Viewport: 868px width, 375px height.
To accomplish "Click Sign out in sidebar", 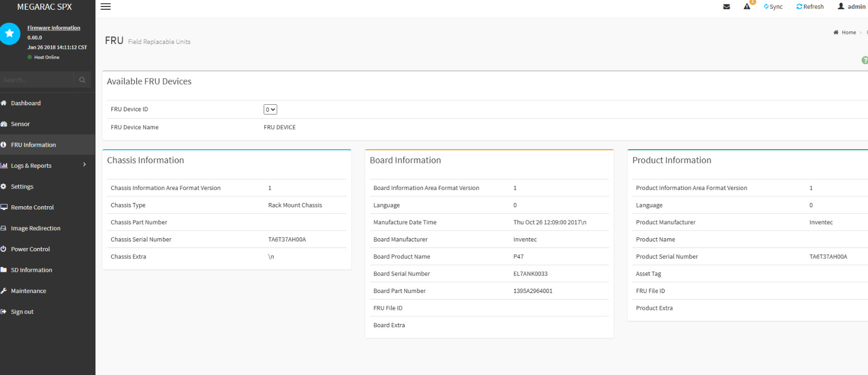I will (x=22, y=312).
